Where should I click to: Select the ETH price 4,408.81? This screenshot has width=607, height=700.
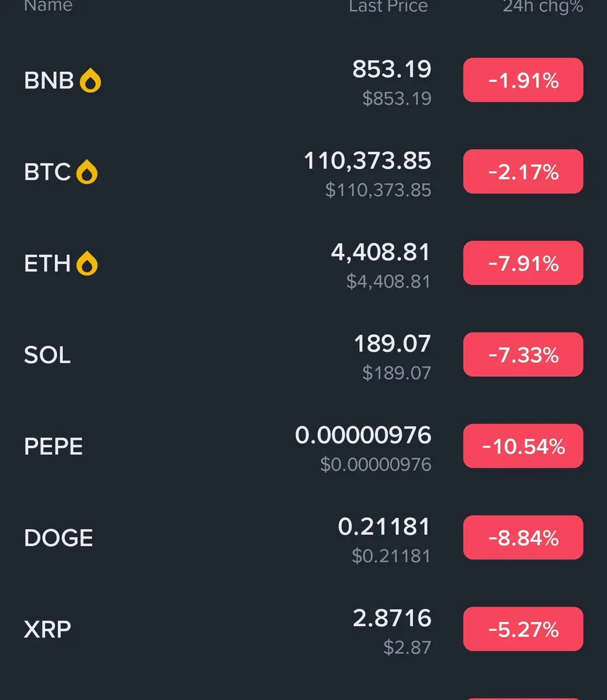tap(381, 253)
